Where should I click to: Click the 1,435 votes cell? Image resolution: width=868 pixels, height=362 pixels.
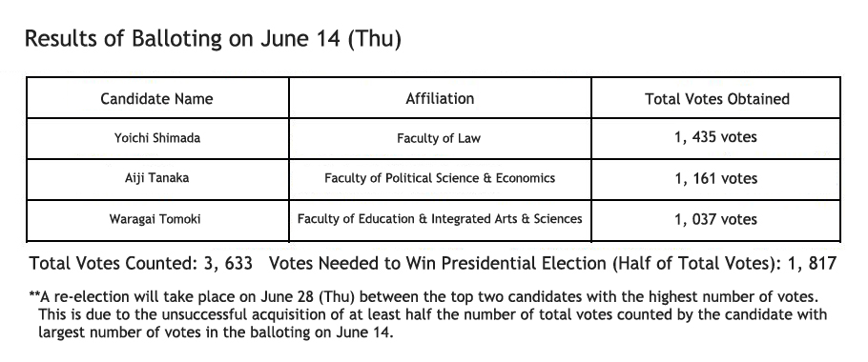tap(716, 138)
